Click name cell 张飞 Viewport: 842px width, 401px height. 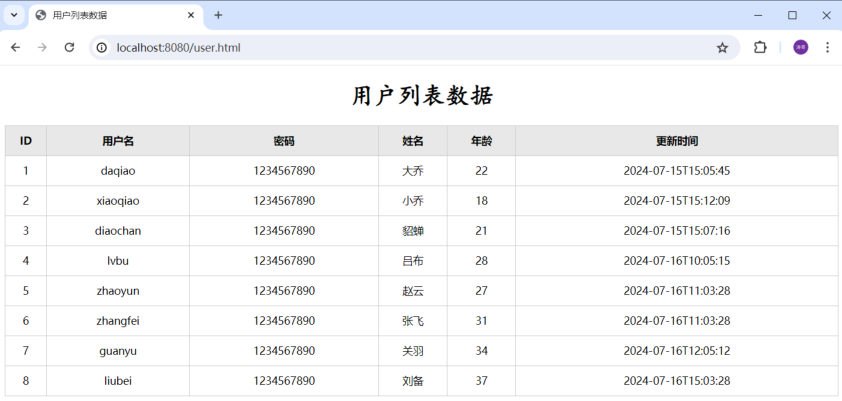click(x=413, y=321)
